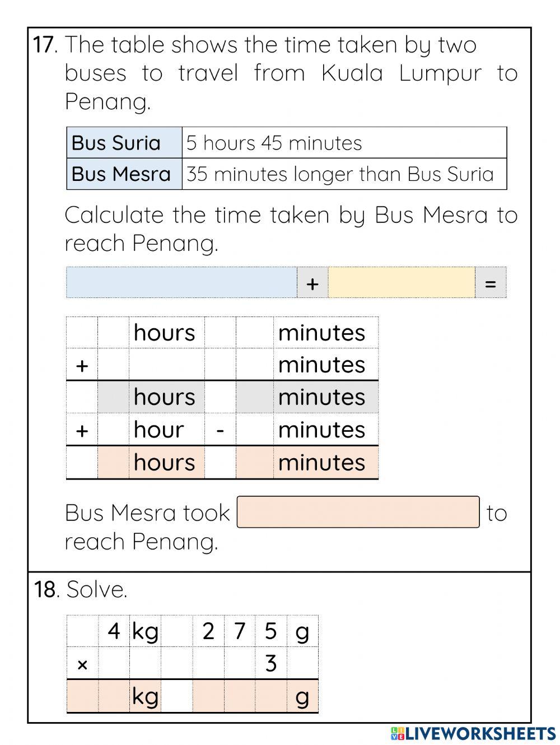Click the orange minutes cell in the final row
This screenshot has height=745, width=560.
[x=255, y=463]
